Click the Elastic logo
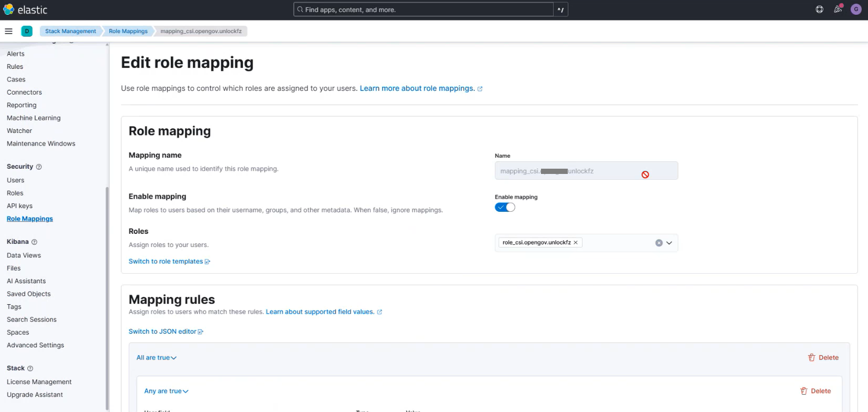This screenshot has width=868, height=412. [25, 9]
